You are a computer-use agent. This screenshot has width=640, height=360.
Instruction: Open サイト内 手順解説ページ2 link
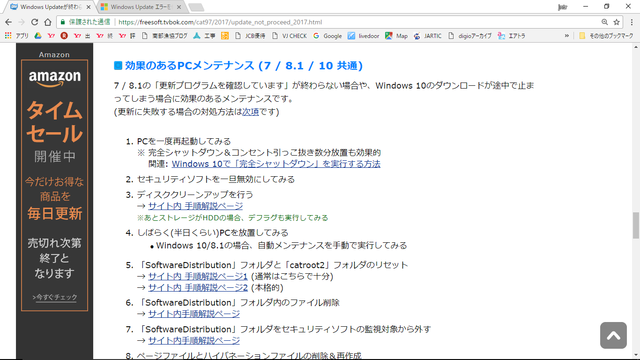198,288
